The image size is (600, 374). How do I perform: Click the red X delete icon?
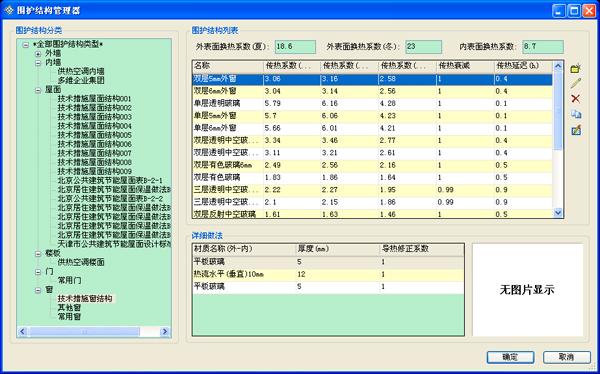pos(576,99)
